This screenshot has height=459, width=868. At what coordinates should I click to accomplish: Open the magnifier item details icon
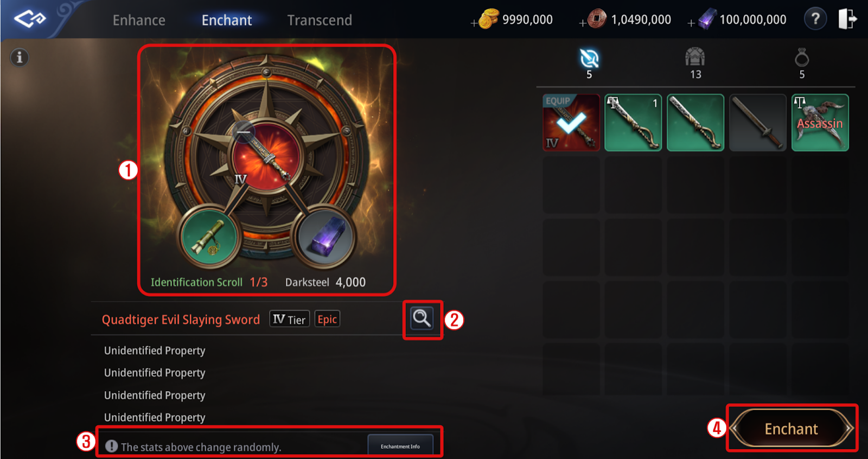point(422,318)
